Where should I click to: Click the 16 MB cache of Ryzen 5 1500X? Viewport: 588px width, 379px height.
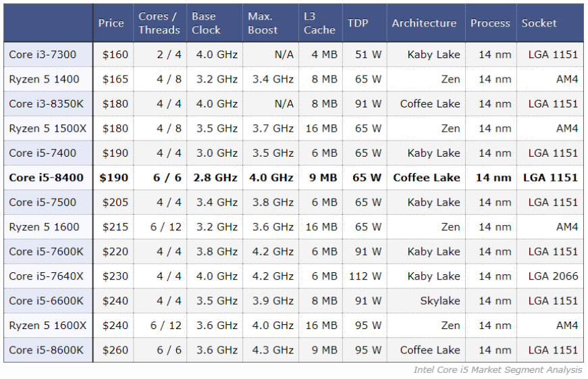[x=321, y=128]
